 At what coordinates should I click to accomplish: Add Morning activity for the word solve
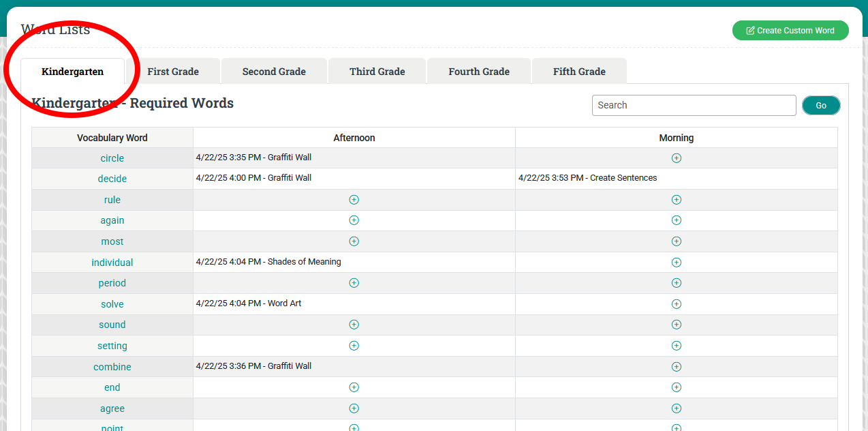[676, 304]
